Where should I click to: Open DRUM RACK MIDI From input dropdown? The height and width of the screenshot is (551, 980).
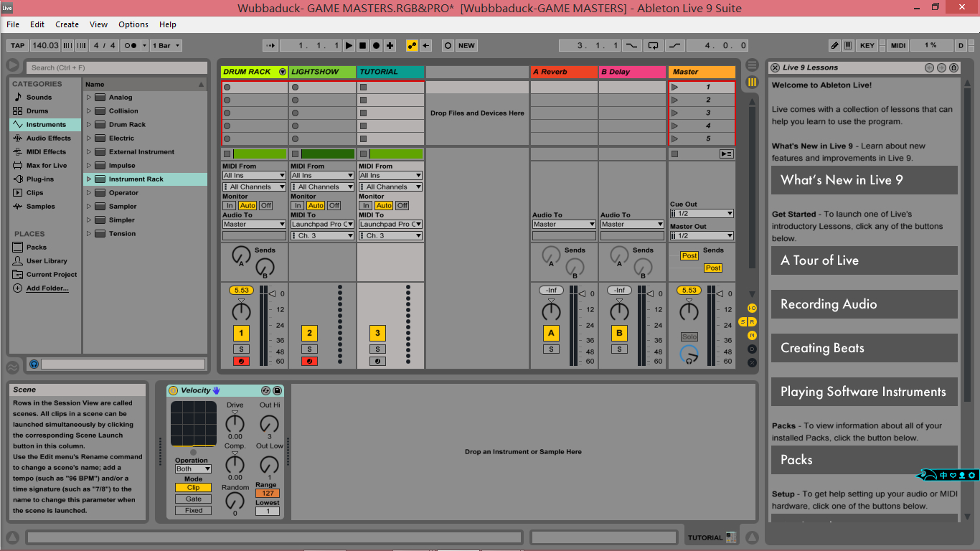[254, 176]
